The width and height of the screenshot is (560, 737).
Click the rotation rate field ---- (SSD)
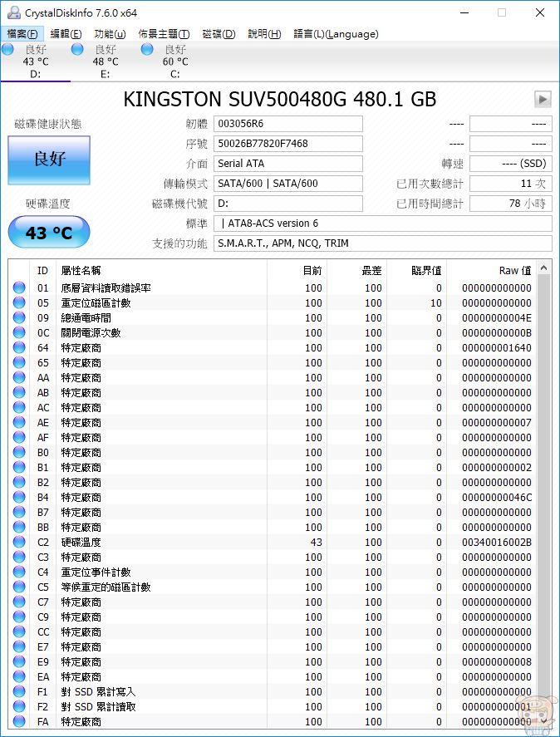coord(511,164)
